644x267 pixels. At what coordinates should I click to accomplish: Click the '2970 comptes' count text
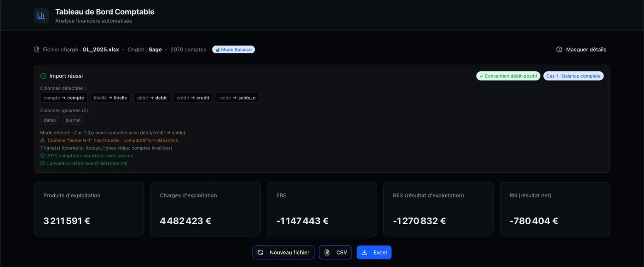(x=188, y=50)
